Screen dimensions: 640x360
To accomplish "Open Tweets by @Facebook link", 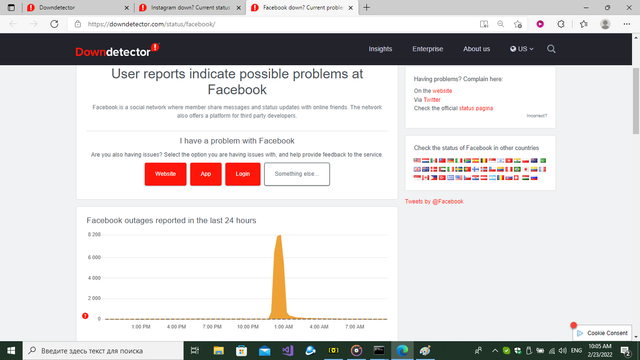I will [434, 201].
